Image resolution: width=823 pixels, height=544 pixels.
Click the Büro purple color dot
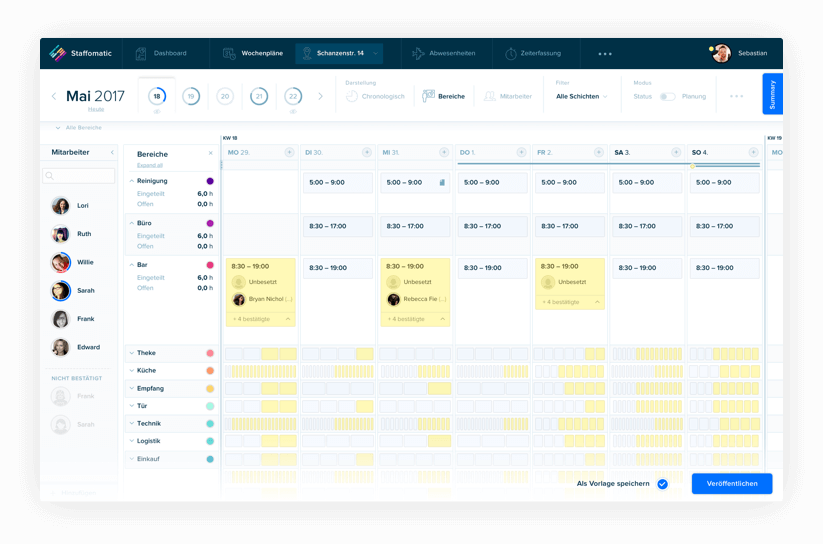coord(210,223)
